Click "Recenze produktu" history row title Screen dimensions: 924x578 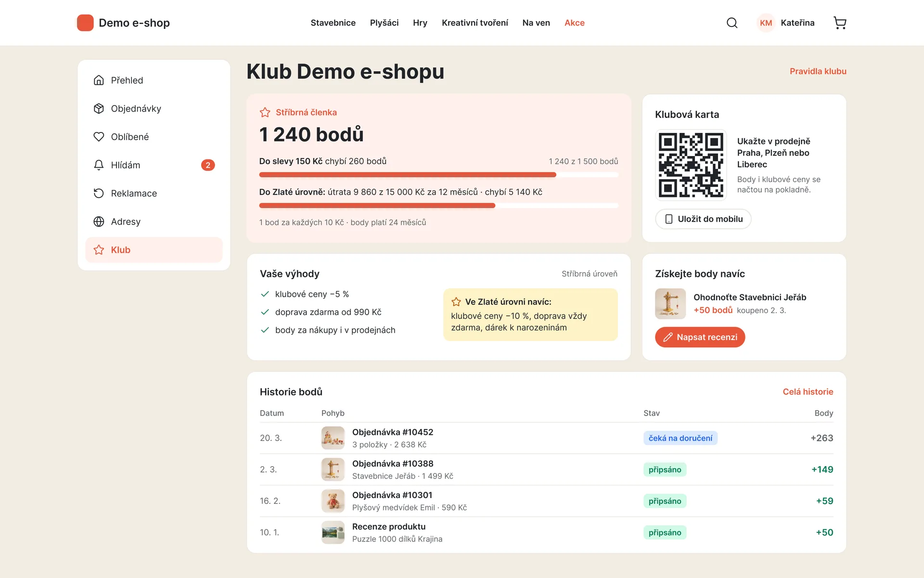[x=389, y=526]
